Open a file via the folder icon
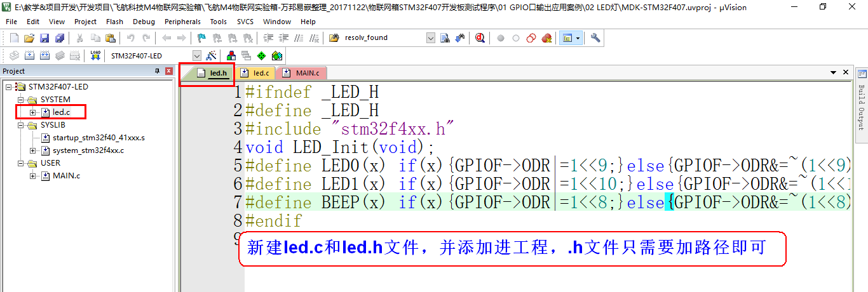868x292 pixels. [29, 38]
